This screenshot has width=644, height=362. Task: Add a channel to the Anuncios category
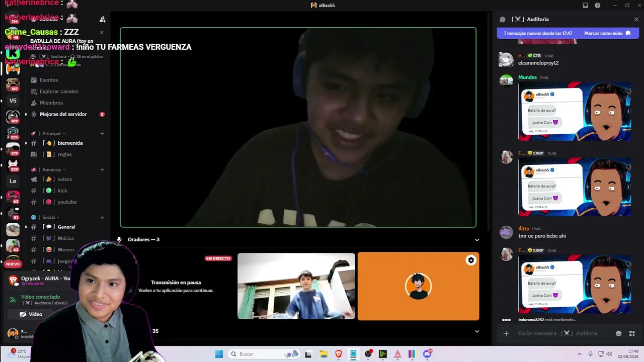click(102, 169)
